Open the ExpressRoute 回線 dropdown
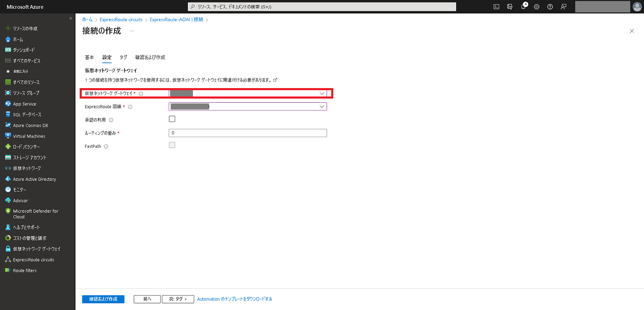644x310 pixels. pyautogui.click(x=248, y=107)
